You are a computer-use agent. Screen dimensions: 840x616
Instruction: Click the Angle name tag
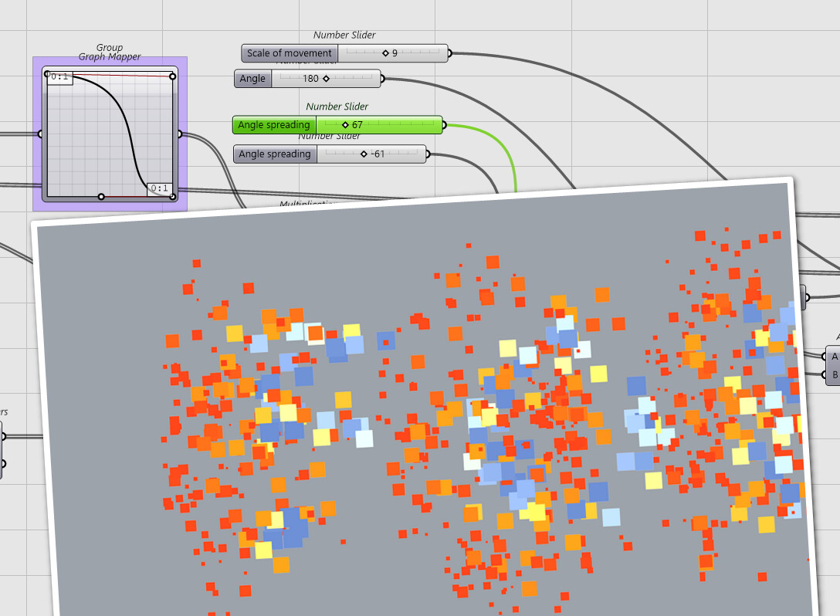click(x=253, y=78)
